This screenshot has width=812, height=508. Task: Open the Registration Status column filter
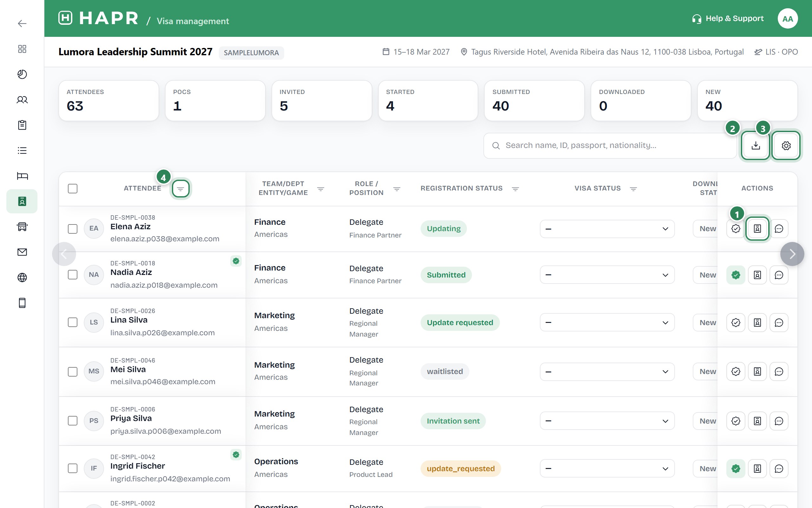tap(515, 189)
